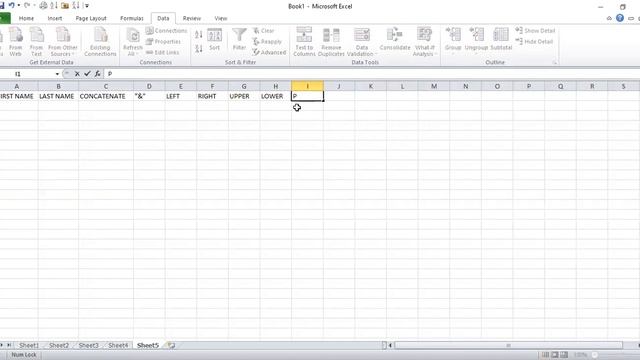This screenshot has height=360, width=640.
Task: Open the What-If Analysis dropdown
Action: 424,42
